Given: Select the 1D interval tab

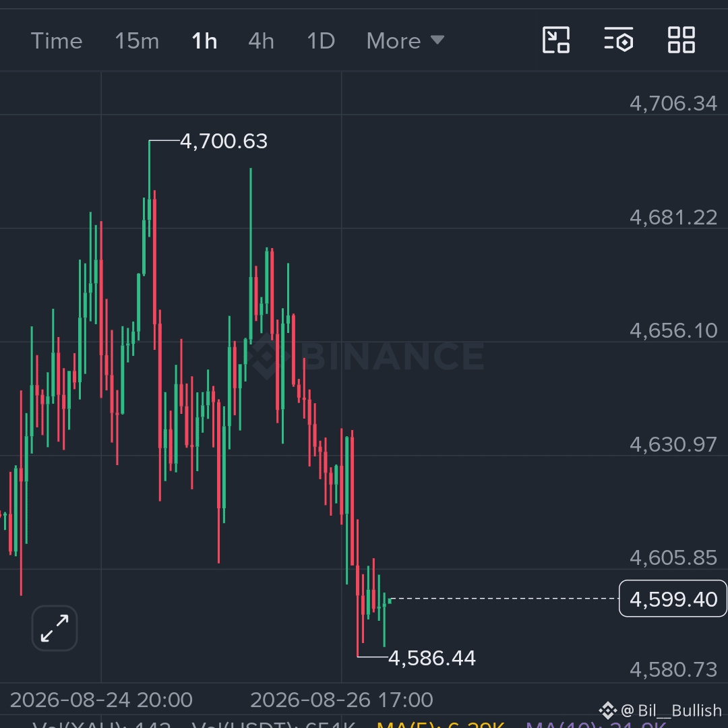Looking at the screenshot, I should [x=321, y=41].
